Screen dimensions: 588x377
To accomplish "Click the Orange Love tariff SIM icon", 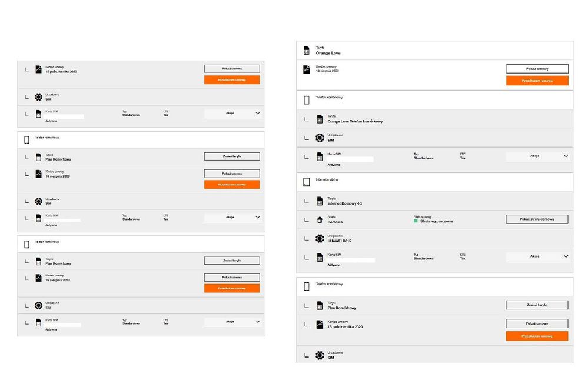I will [x=307, y=50].
